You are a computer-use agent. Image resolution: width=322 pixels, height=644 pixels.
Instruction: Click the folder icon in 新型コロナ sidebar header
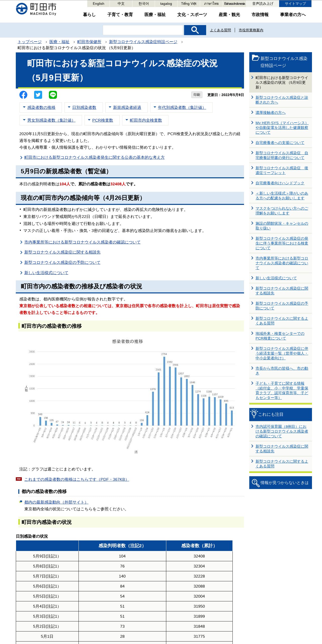[x=256, y=58]
